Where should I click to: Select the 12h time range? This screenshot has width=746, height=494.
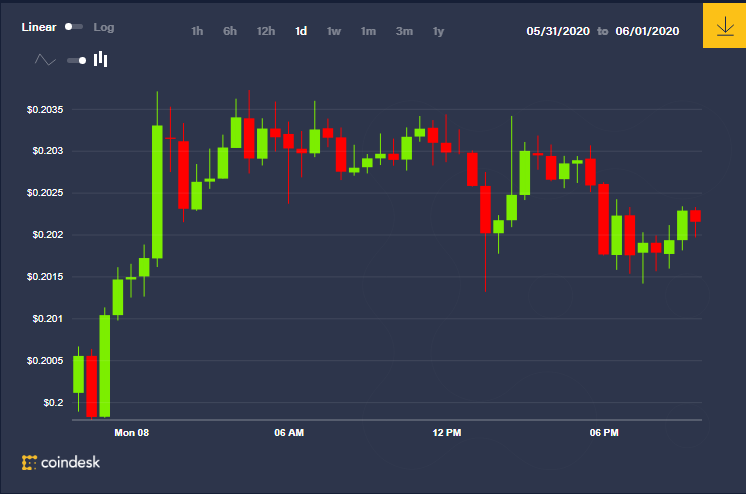tap(265, 31)
